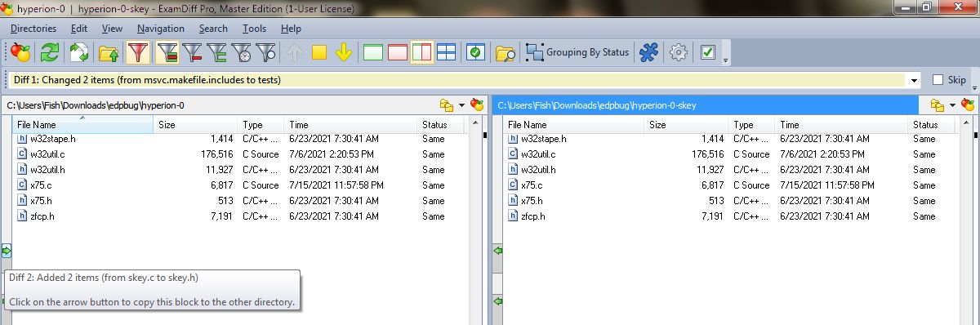Click green copy-block arrow beside left pane
The width and height of the screenshot is (980, 325).
click(6, 251)
